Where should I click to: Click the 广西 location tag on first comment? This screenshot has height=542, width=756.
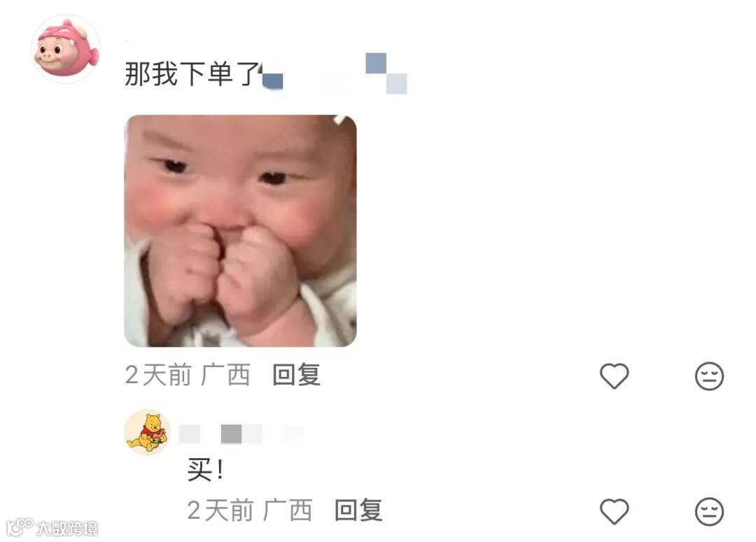[x=225, y=375]
